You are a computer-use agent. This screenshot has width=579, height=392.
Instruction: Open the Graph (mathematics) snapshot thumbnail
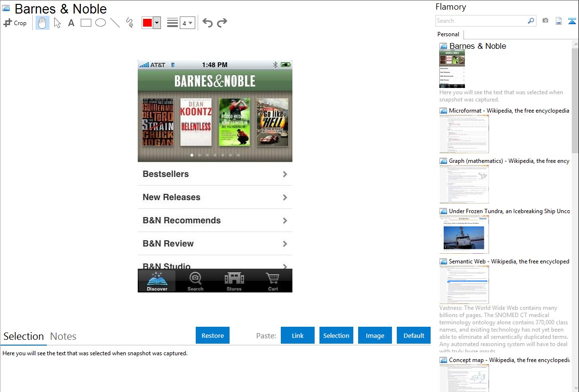(464, 184)
